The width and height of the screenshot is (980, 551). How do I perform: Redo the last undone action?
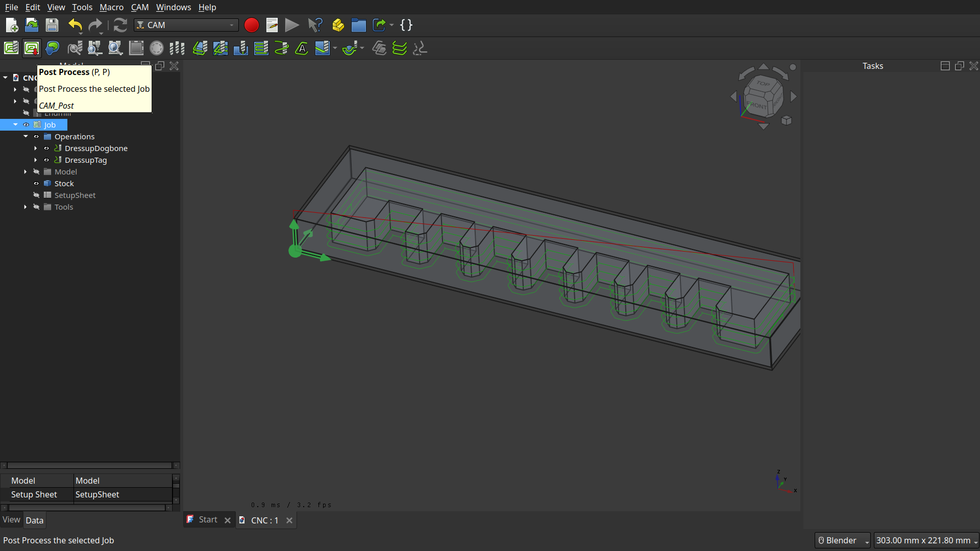pos(95,25)
